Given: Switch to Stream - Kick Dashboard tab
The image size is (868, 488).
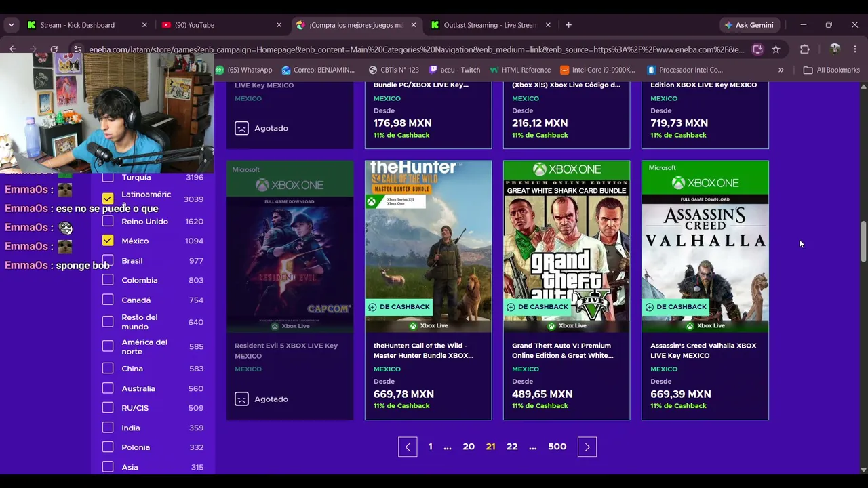Looking at the screenshot, I should [86, 25].
